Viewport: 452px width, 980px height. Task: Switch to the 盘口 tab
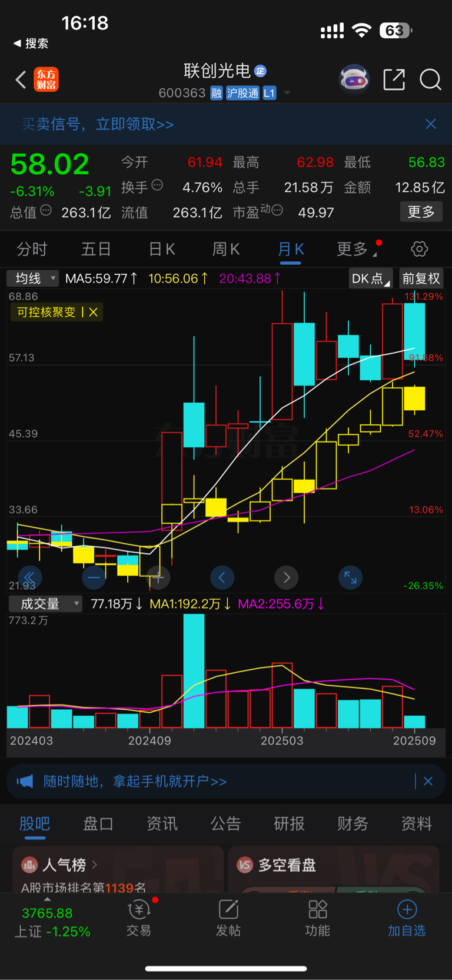(98, 823)
